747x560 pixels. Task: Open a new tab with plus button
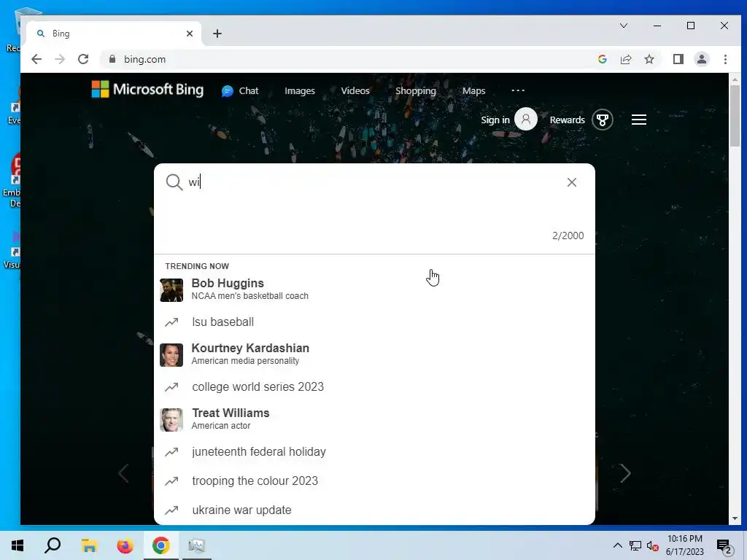tap(217, 34)
